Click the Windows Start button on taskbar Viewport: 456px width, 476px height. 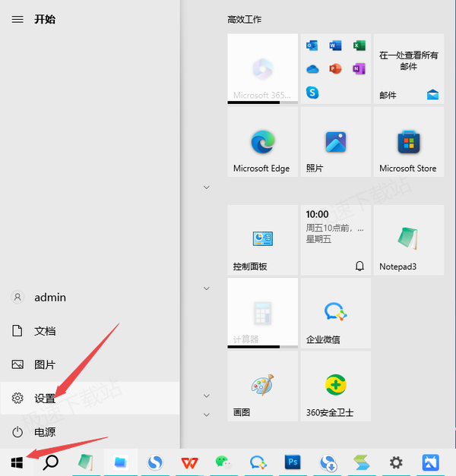coord(17,462)
